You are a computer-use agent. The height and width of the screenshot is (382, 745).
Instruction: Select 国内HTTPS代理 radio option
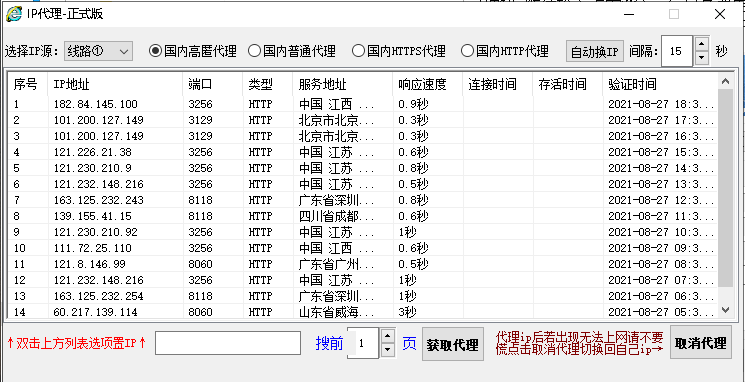399,51
